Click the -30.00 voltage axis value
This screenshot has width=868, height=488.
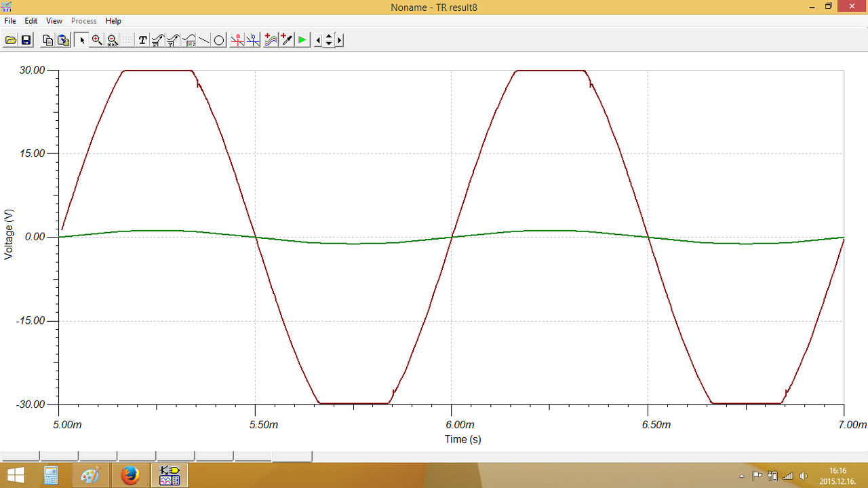[31, 404]
